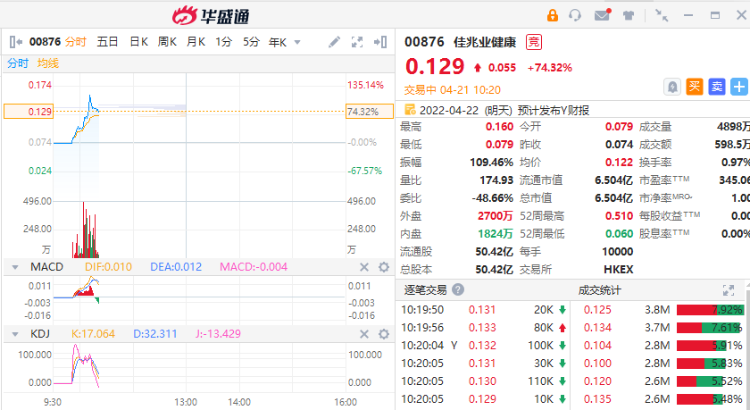Click the orange Buy button
Viewport: 750px width, 410px height.
695,87
